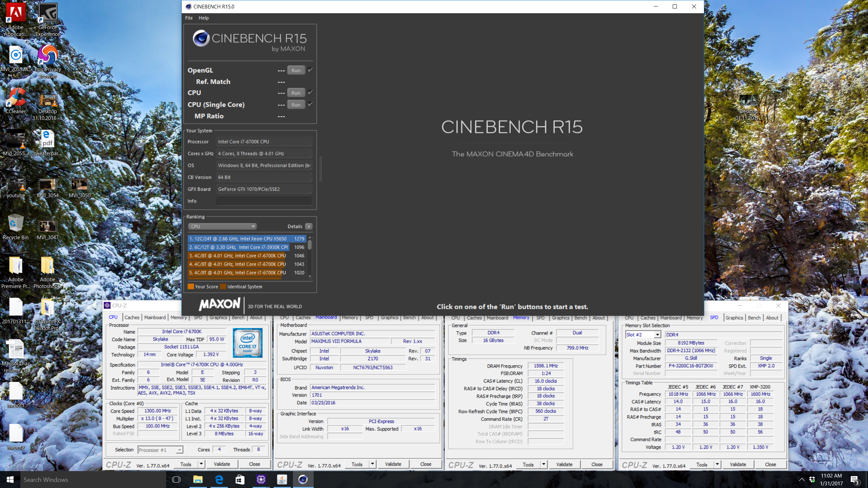Click the Windows Start button
This screenshot has height=488, width=868.
pyautogui.click(x=10, y=480)
